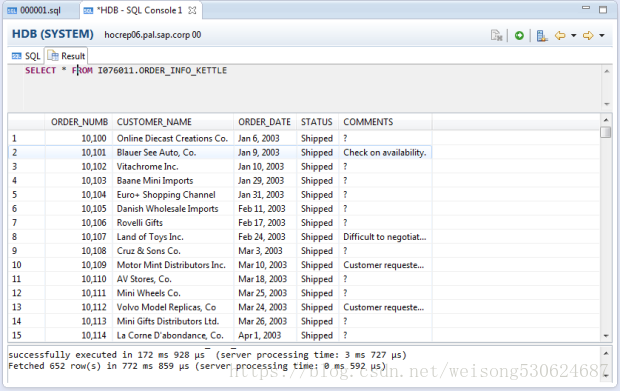Sort by the CUSTOMER_NAME column header

coord(173,122)
